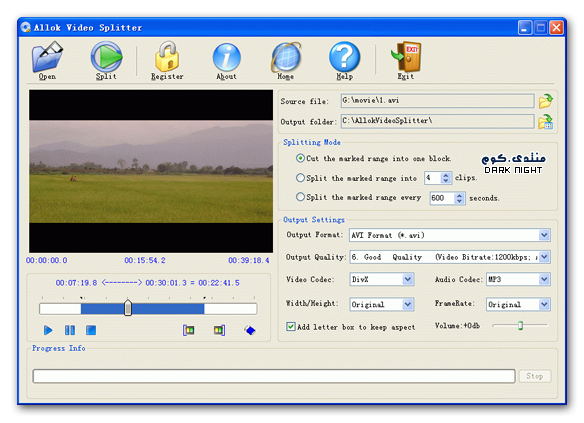Viewport: 584px width, 423px height.
Task: Click the Volume:+0db label
Action: click(457, 326)
